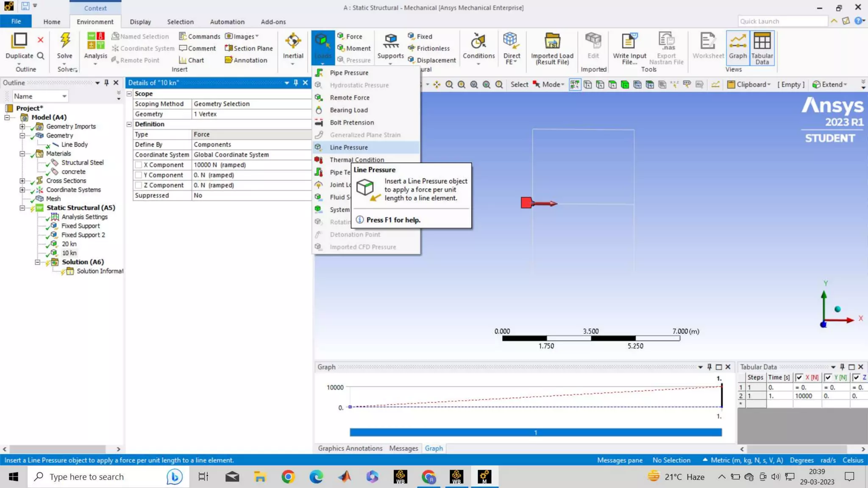Viewport: 868px width, 488px height.
Task: Open the Conditions ribbon button
Action: coord(479,48)
